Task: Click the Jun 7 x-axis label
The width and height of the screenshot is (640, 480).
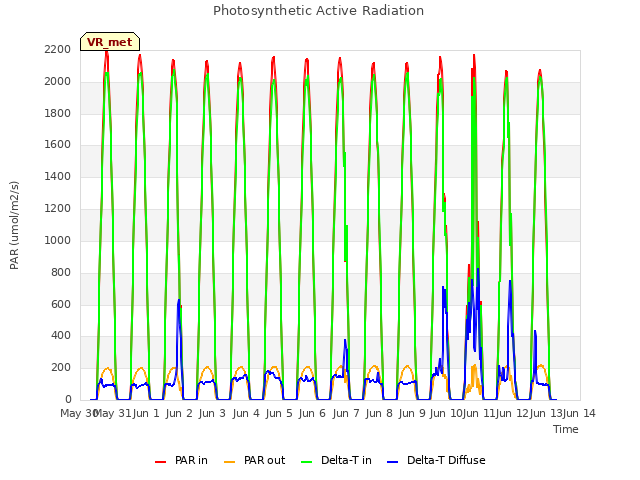Action: (x=346, y=413)
